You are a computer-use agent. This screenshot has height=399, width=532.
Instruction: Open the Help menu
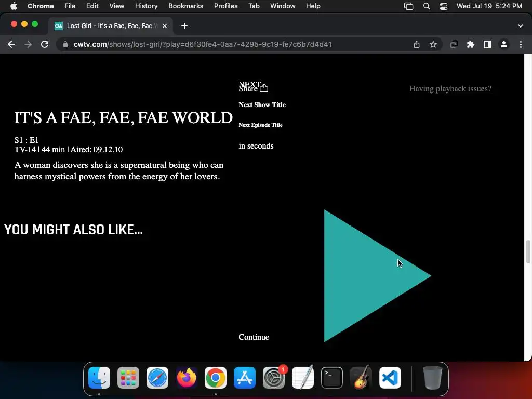313,6
